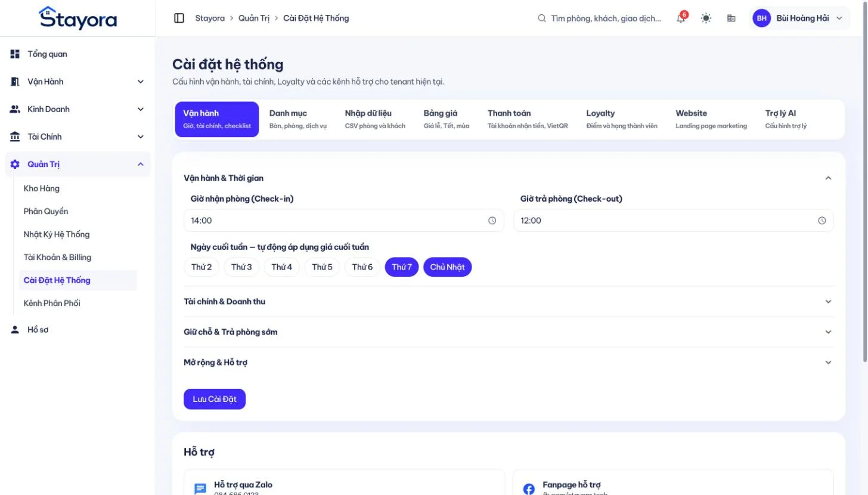Toggle Thứ 6 as weekend day
This screenshot has width=868, height=495.
(362, 267)
